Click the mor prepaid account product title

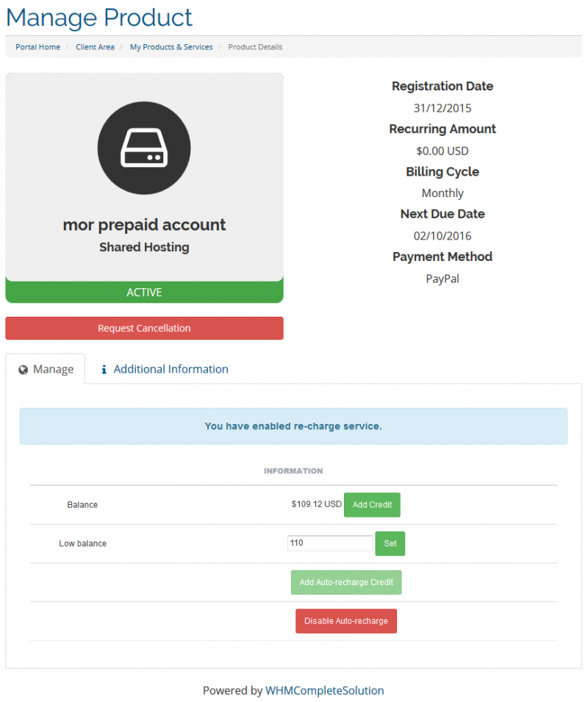pos(144,225)
